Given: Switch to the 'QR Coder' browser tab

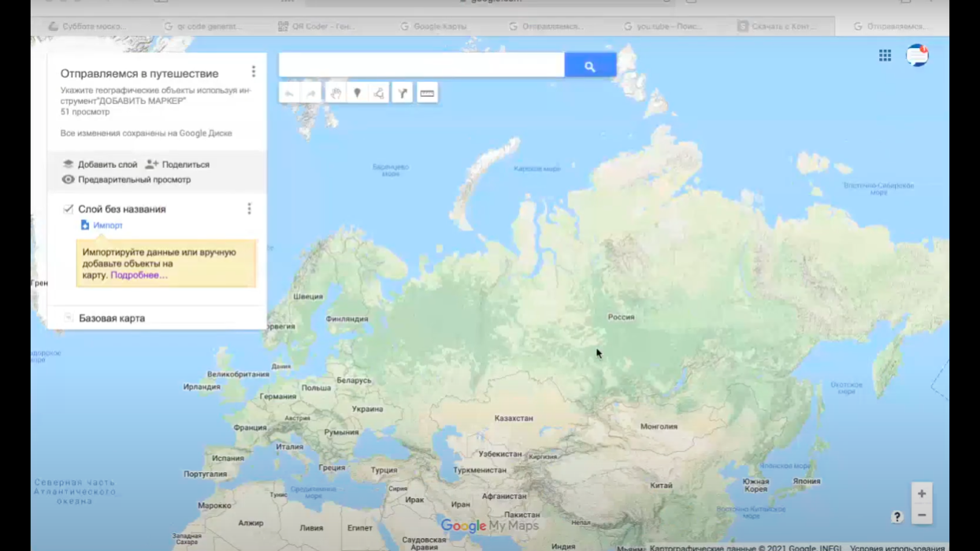Looking at the screenshot, I should click(317, 26).
